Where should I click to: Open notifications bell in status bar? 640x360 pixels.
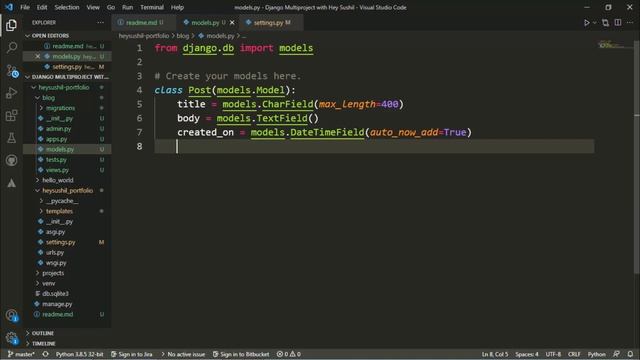coord(630,354)
